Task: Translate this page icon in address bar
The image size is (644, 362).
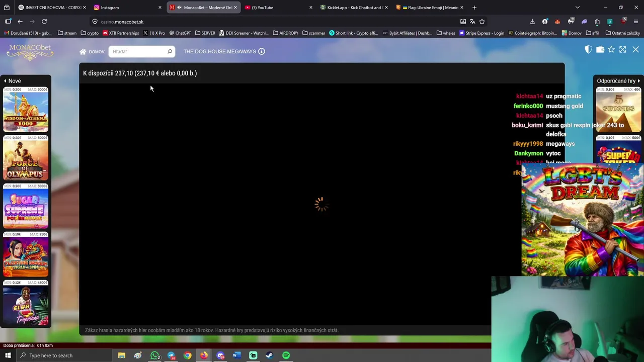Action: (x=472, y=22)
